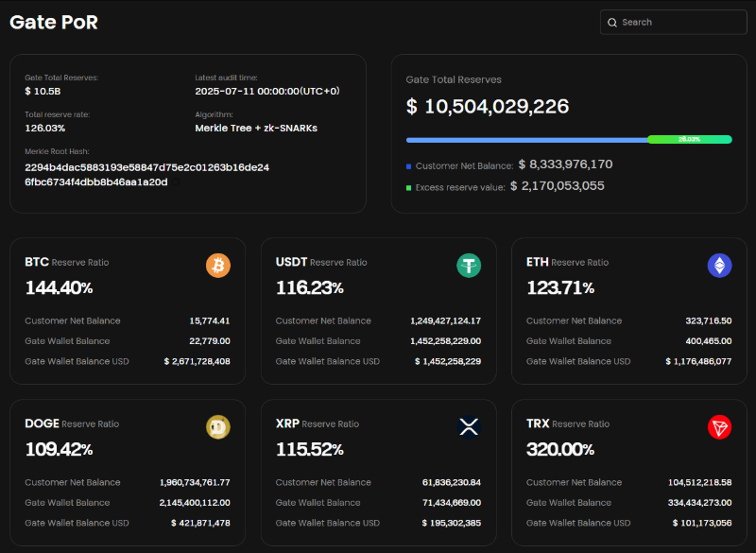756x553 pixels.
Task: Click DOGE wallet balance 2,145,400,112.00
Action: 195,502
